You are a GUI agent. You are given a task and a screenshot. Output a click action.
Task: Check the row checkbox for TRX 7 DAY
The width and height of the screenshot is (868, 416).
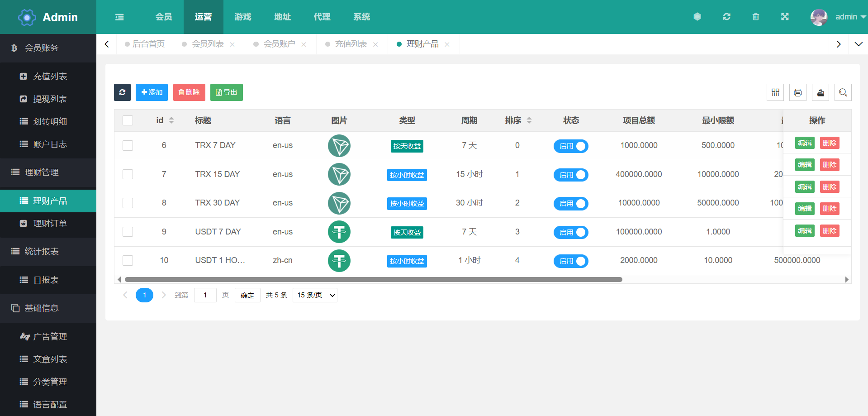[128, 145]
